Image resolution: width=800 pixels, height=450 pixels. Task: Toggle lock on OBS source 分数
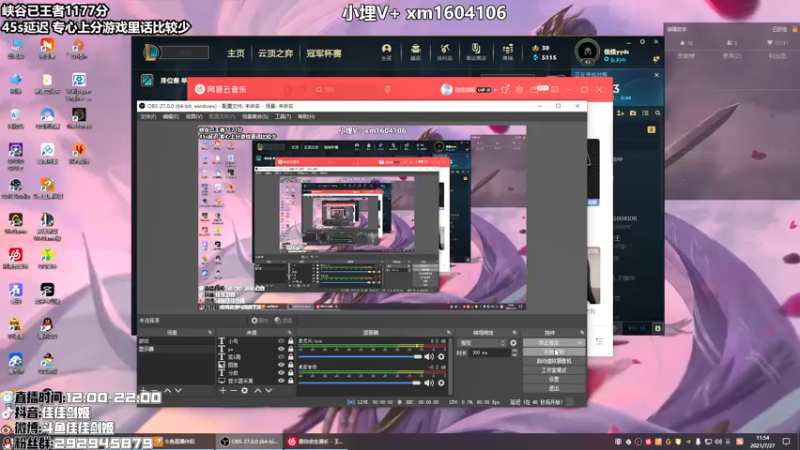point(290,373)
